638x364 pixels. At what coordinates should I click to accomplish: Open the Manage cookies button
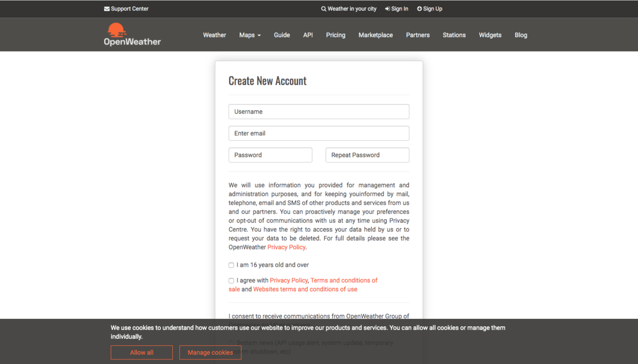[210, 352]
